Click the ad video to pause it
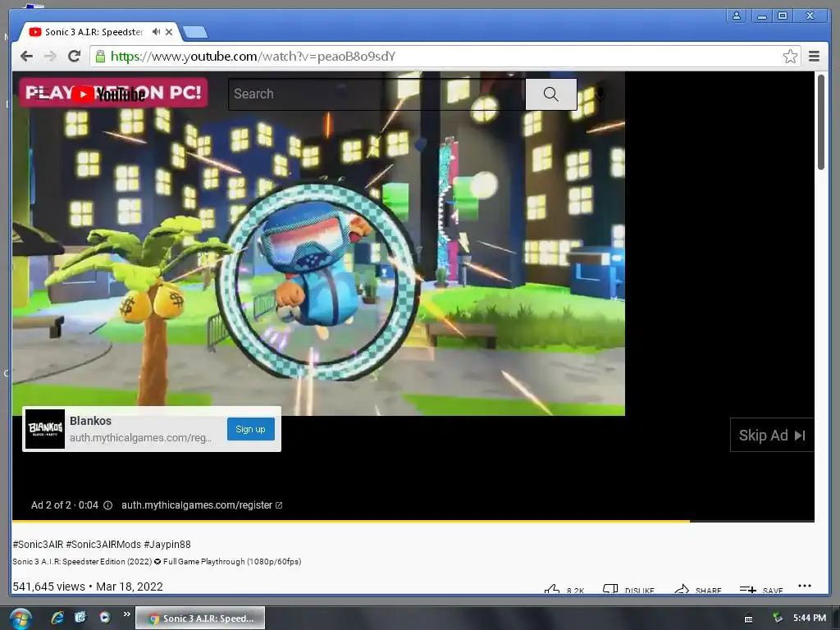Image resolution: width=840 pixels, height=630 pixels. (x=318, y=243)
